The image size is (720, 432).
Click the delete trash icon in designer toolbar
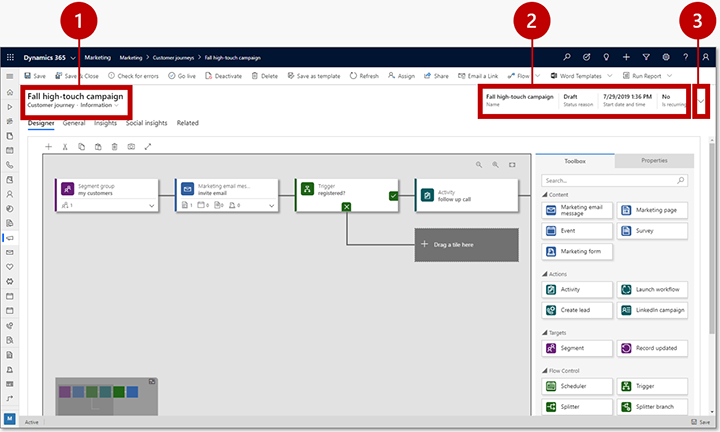click(x=114, y=146)
